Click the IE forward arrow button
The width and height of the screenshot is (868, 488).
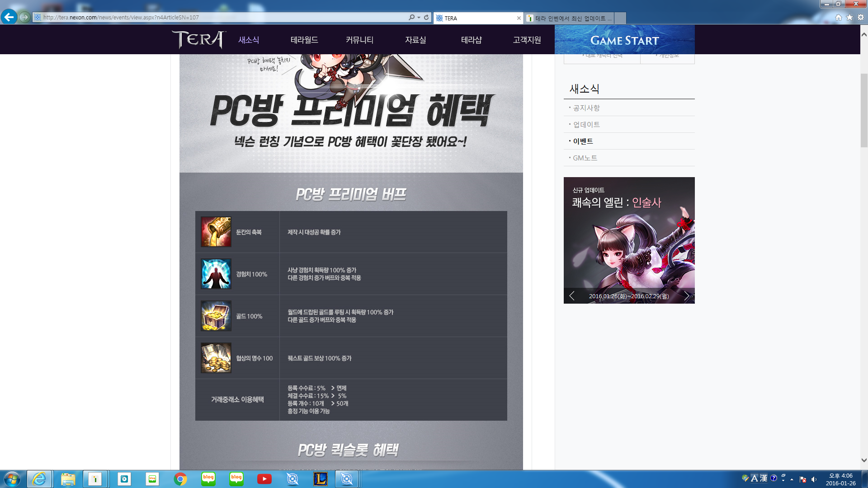point(24,17)
